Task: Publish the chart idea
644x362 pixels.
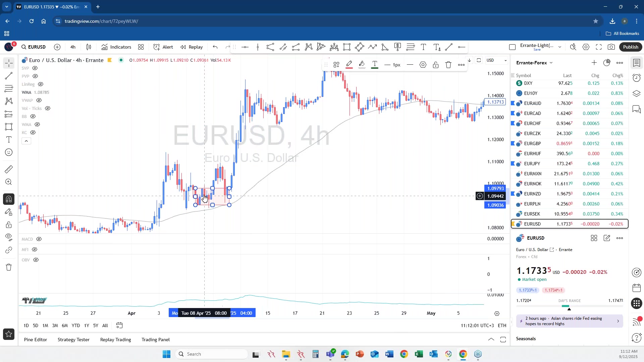Action: pyautogui.click(x=631, y=47)
